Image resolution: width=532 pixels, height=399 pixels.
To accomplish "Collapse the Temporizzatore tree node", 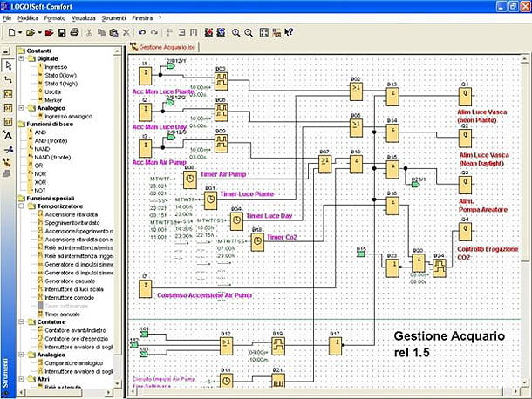I will tap(22, 206).
